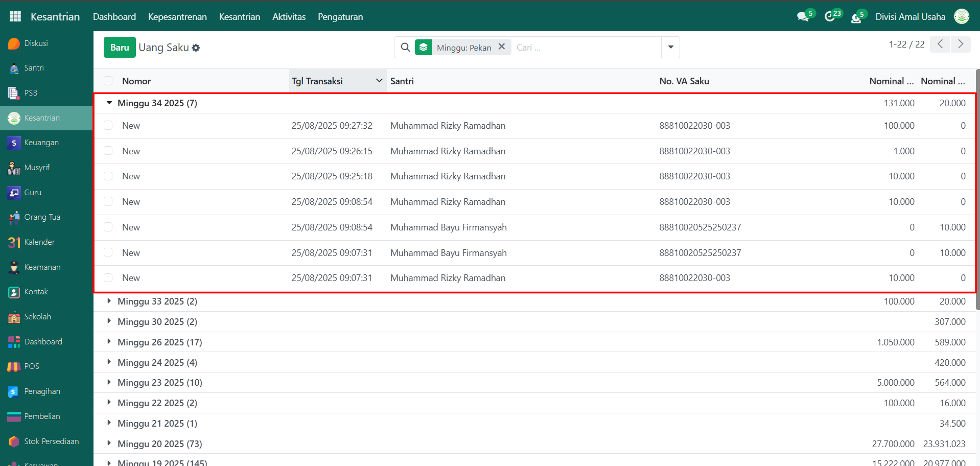Open the Diskusi sidebar icon
The width and height of the screenshot is (980, 466).
pyautogui.click(x=14, y=43)
